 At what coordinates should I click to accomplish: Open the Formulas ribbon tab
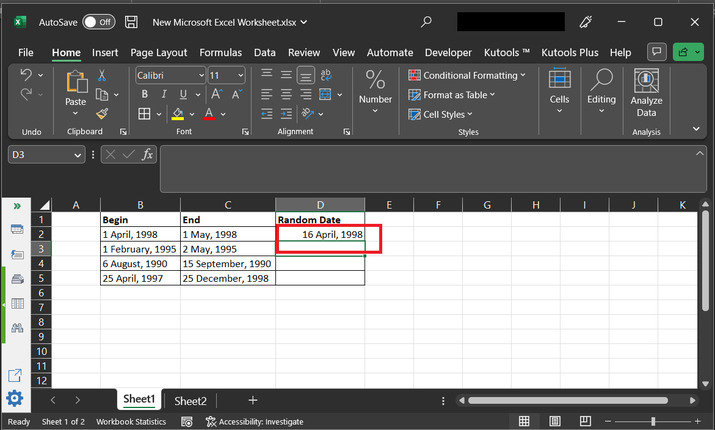click(220, 52)
